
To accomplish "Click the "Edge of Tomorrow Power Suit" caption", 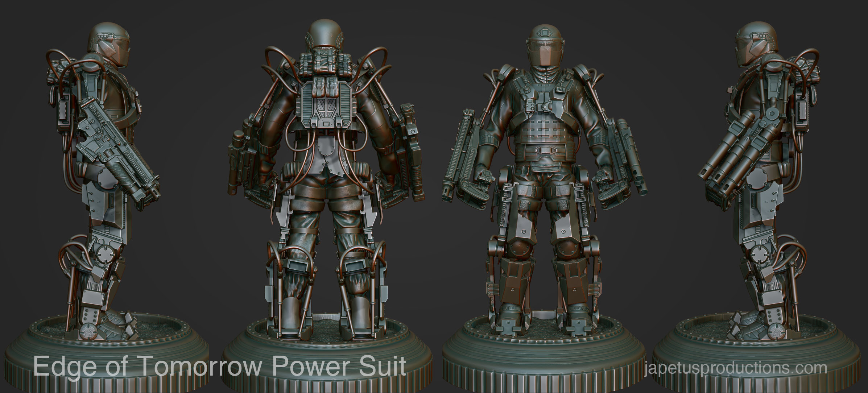I will (219, 367).
